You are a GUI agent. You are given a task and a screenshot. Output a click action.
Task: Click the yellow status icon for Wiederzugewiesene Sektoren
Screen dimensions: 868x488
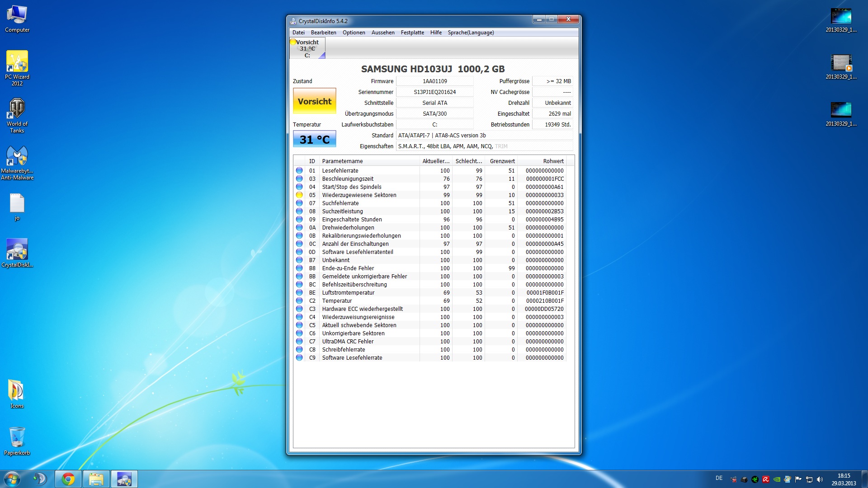299,195
